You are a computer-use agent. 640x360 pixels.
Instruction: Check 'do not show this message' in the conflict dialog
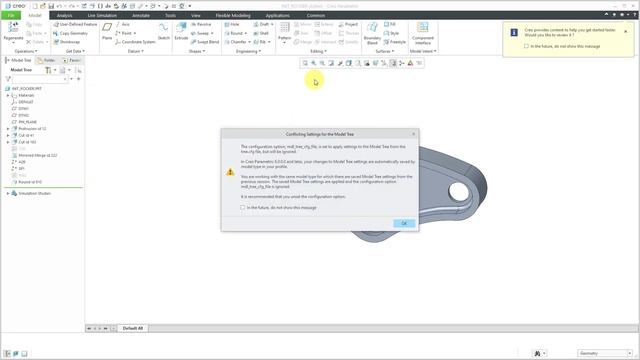[242, 208]
